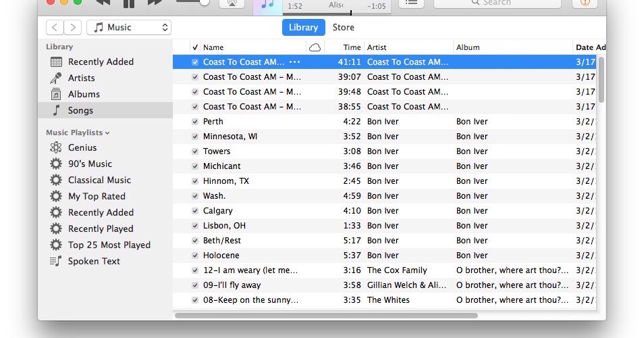Viewport: 644px width, 338px height.
Task: Select the 39:07 Coast To Coast AM row
Action: 384,77
